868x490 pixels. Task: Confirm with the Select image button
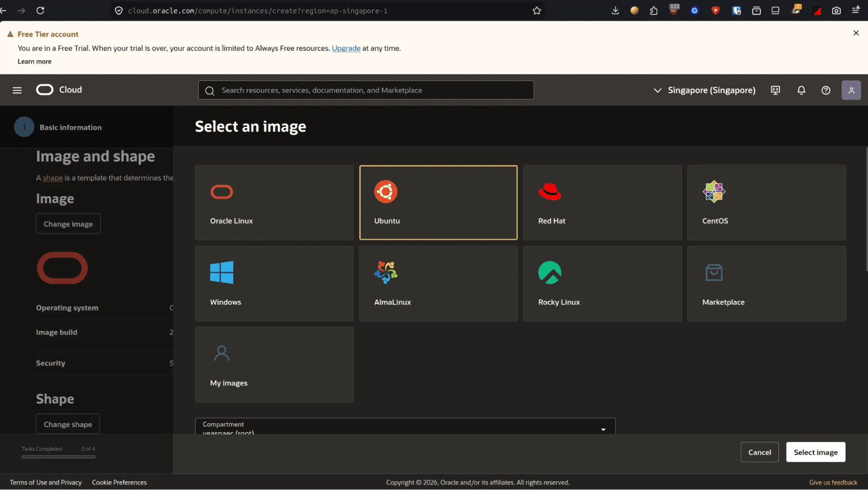click(x=815, y=452)
